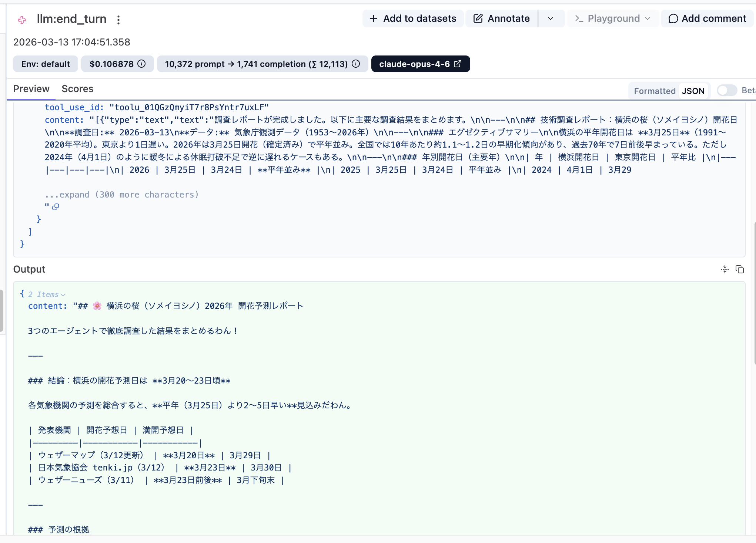Collapse the '2 Items' output object
The width and height of the screenshot is (756, 543).
pos(47,294)
